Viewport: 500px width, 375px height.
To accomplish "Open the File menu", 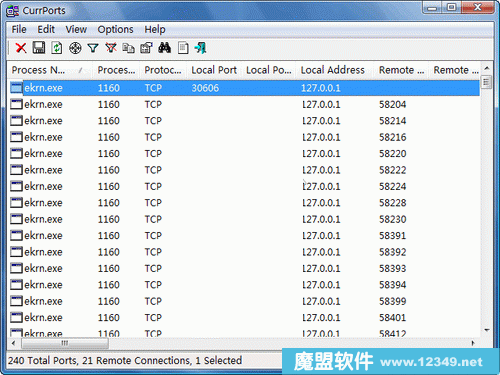I will 19,30.
